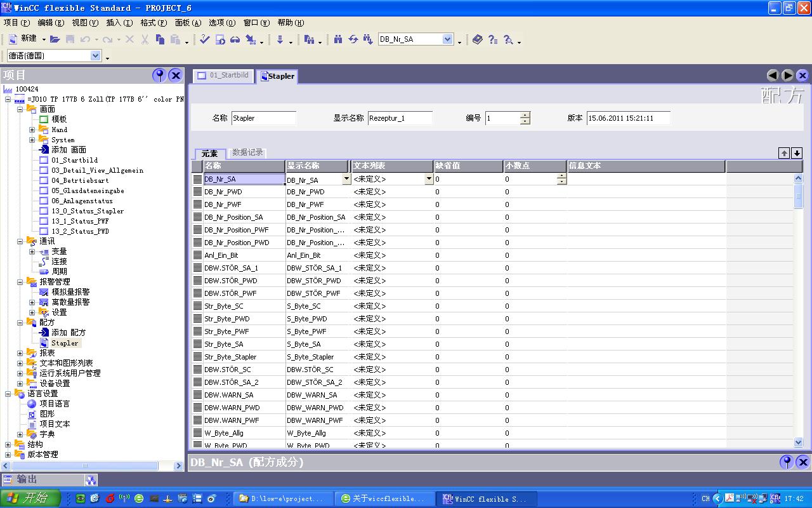Pin the DB_Nr_SA properties panel

pos(787,462)
